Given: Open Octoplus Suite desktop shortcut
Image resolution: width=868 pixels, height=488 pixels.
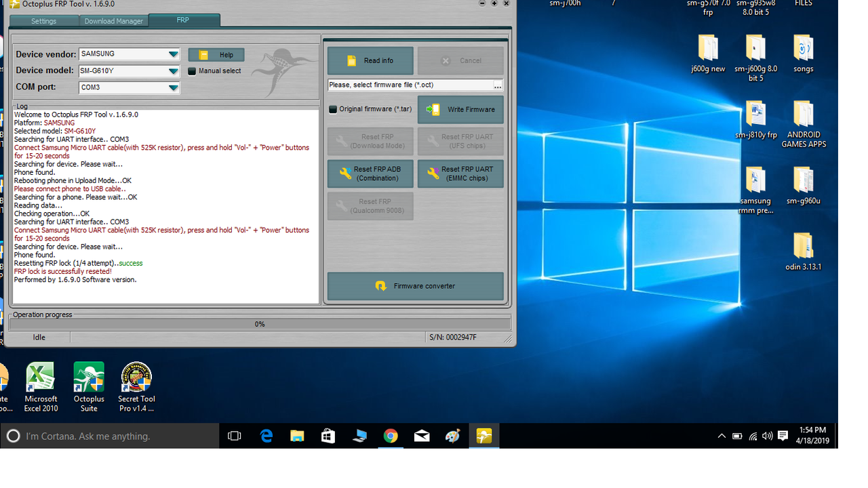Looking at the screenshot, I should pyautogui.click(x=89, y=387).
